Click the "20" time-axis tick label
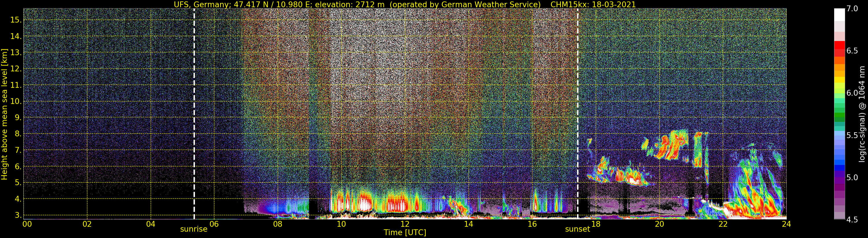 pos(659,224)
